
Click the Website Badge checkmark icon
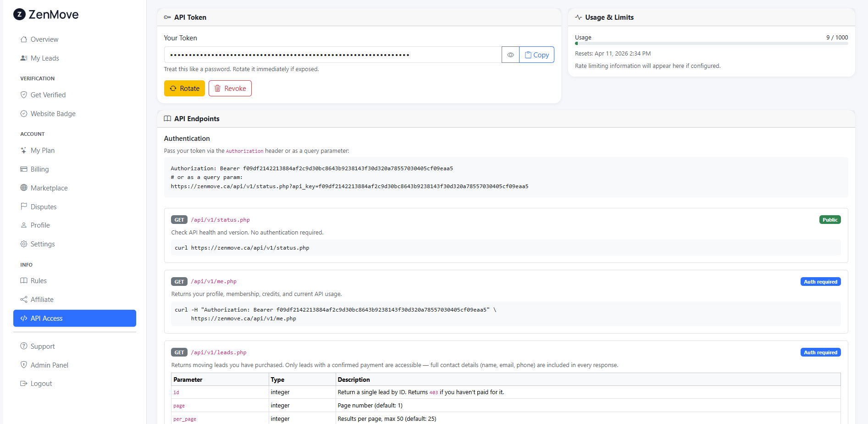click(24, 114)
